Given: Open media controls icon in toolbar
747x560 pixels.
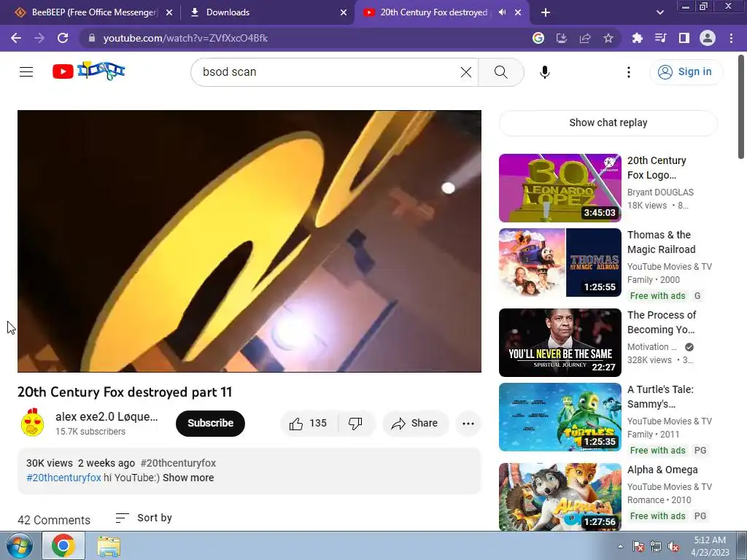Looking at the screenshot, I should 660,38.
